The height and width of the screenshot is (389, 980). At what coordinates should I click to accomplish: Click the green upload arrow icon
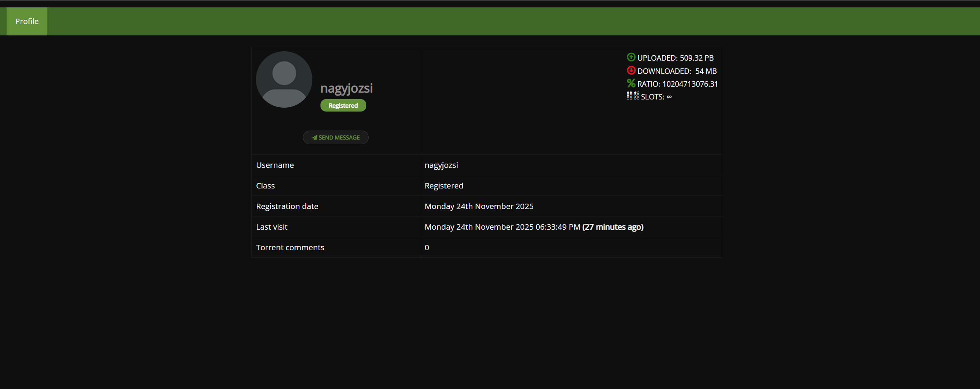pos(631,57)
